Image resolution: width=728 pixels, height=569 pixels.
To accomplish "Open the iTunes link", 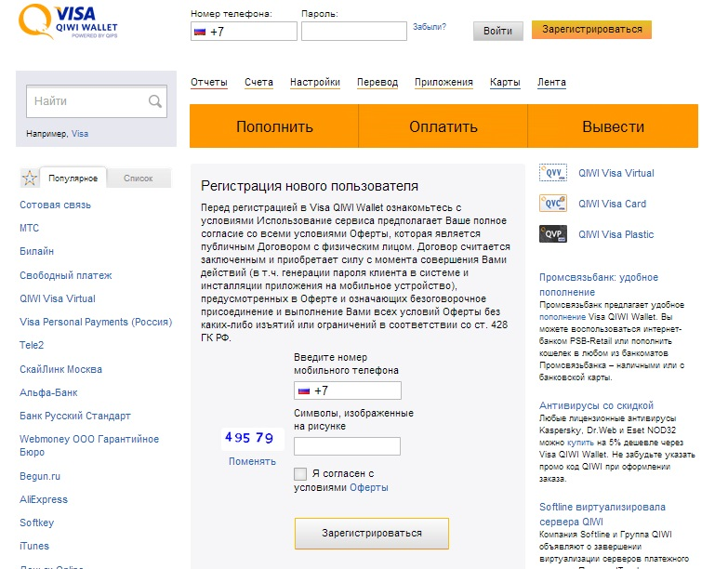I will tap(34, 546).
